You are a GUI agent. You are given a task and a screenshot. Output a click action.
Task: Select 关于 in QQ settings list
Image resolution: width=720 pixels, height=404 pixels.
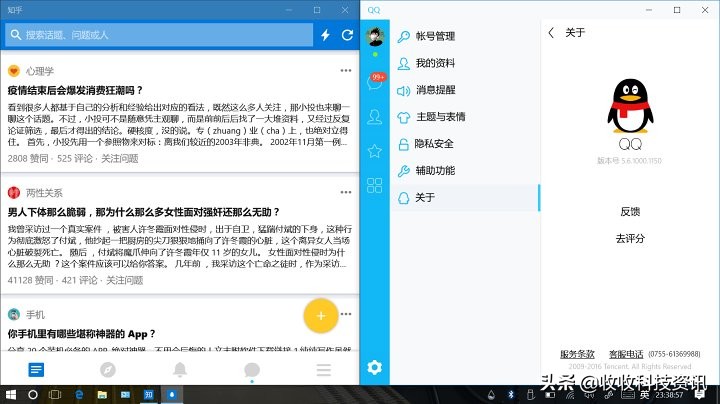(x=465, y=197)
